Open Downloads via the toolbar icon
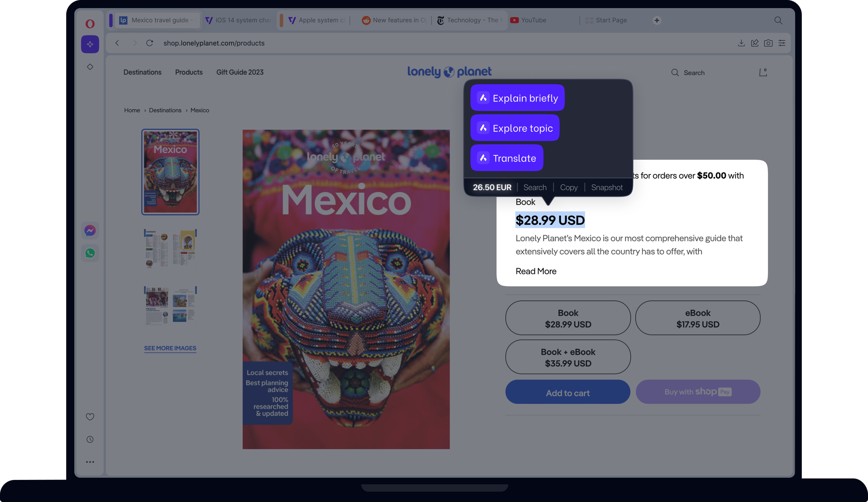 click(x=741, y=43)
